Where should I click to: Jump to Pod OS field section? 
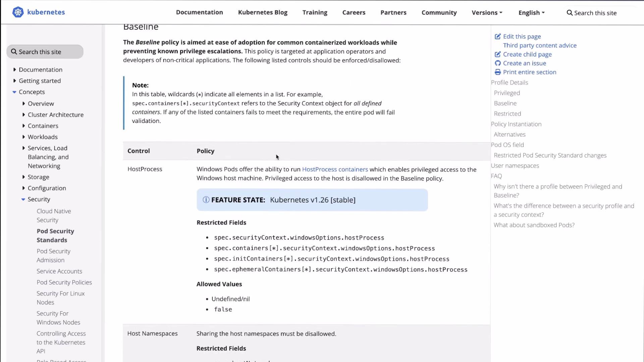[507, 145]
